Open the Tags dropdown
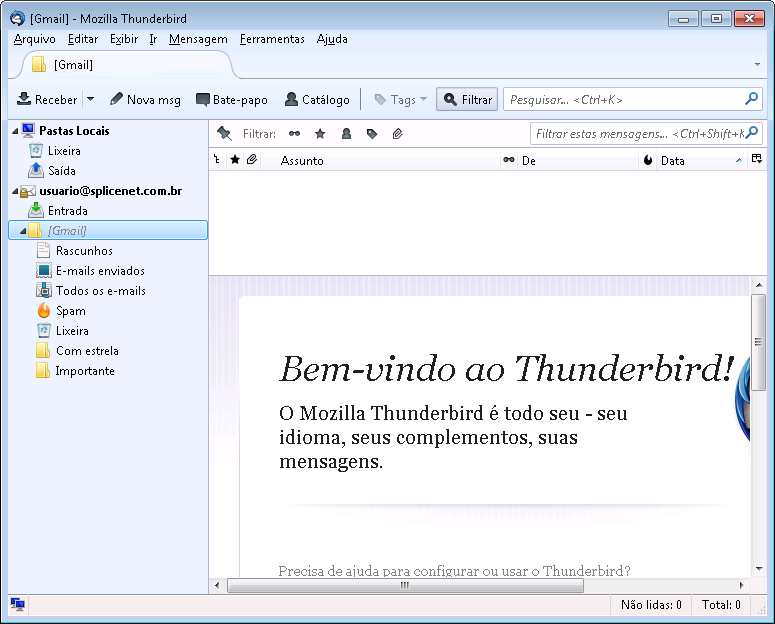The image size is (775, 624). 400,99
